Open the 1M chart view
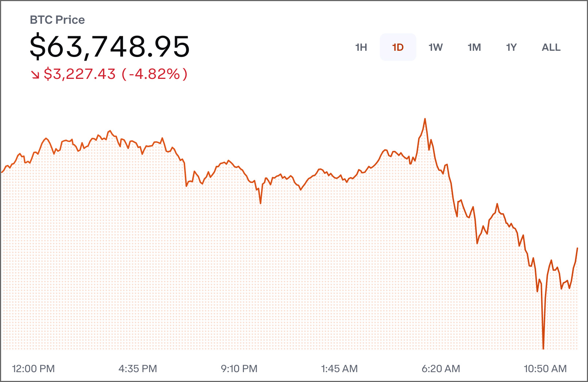The width and height of the screenshot is (588, 382). pyautogui.click(x=474, y=47)
